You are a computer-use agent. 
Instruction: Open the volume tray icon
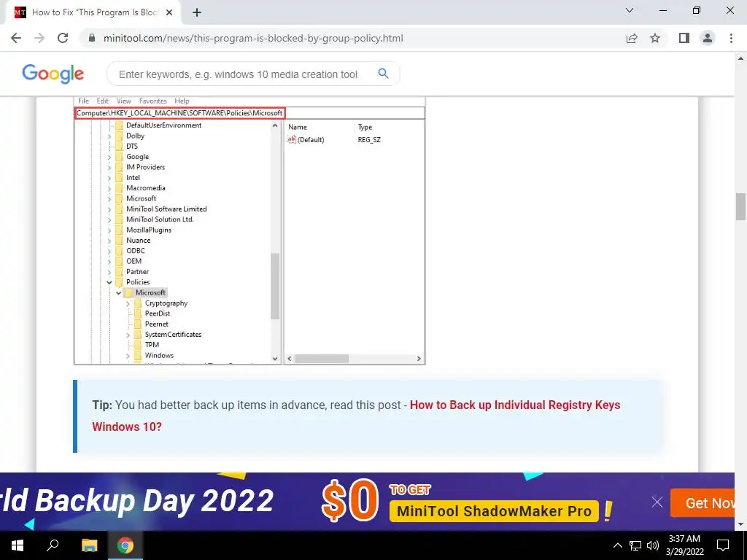[x=653, y=545]
